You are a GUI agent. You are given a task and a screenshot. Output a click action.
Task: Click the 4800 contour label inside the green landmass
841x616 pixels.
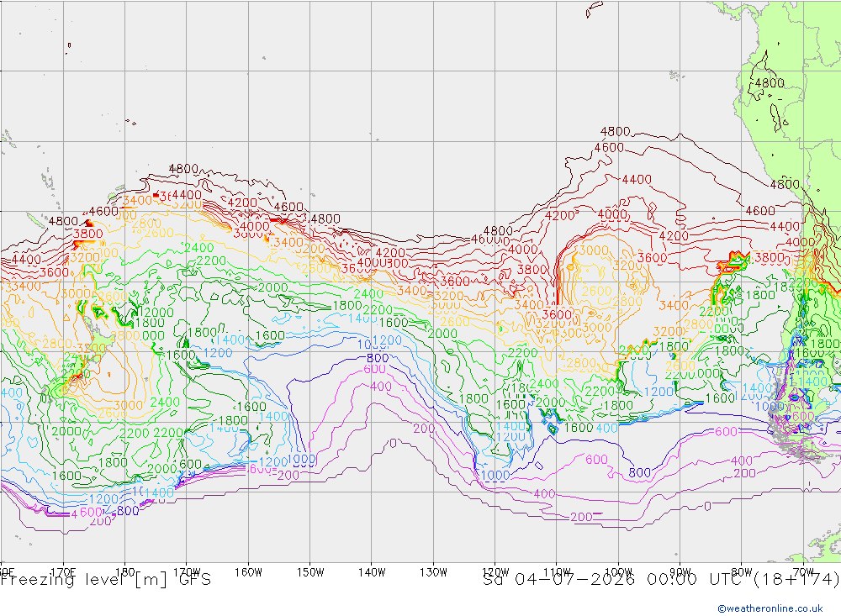click(x=770, y=83)
